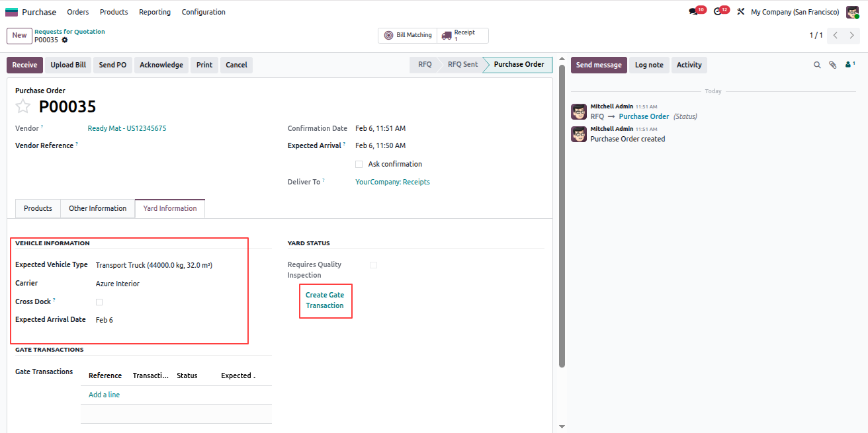Select the RFQ status stage
Screen dimensions: 868x433
pyautogui.click(x=424, y=65)
